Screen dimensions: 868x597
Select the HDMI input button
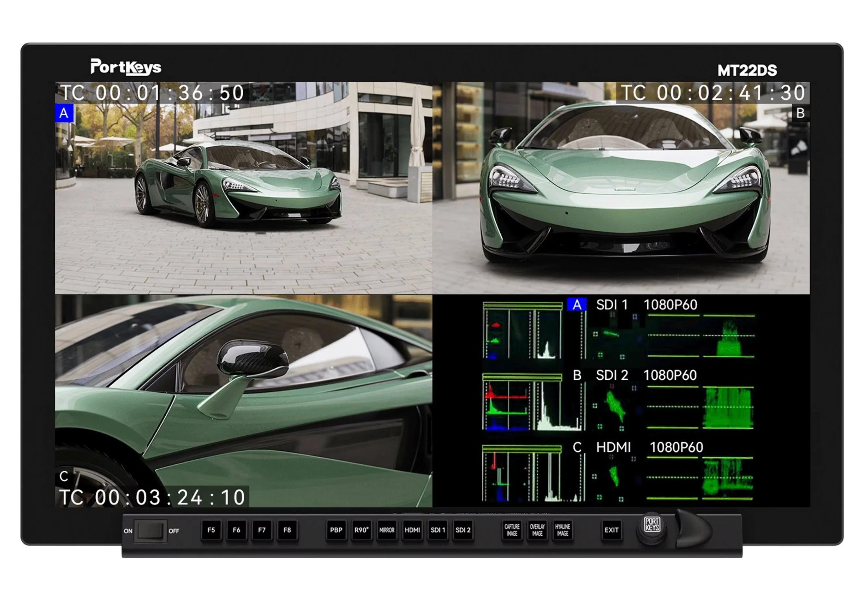[412, 530]
